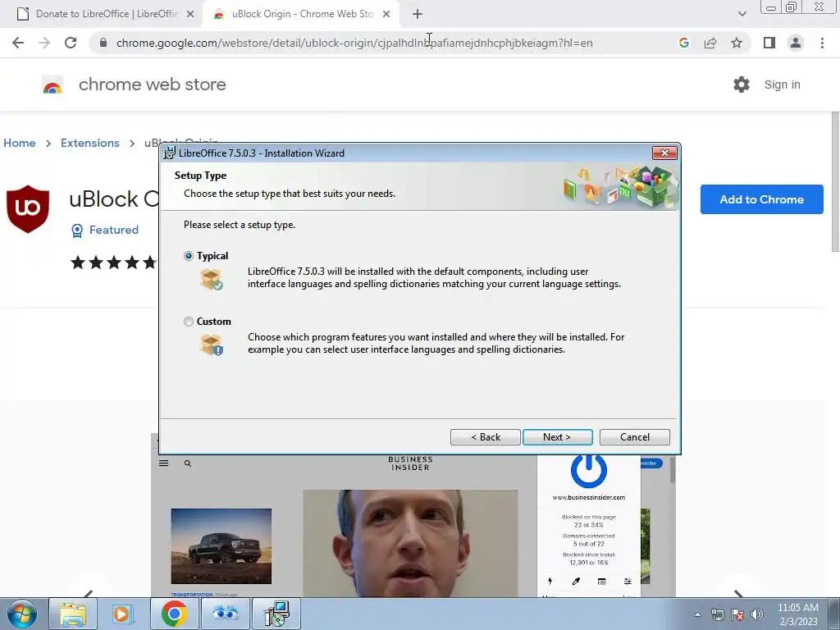Sign in to the Chrome Web Store
840x630 pixels.
click(782, 84)
